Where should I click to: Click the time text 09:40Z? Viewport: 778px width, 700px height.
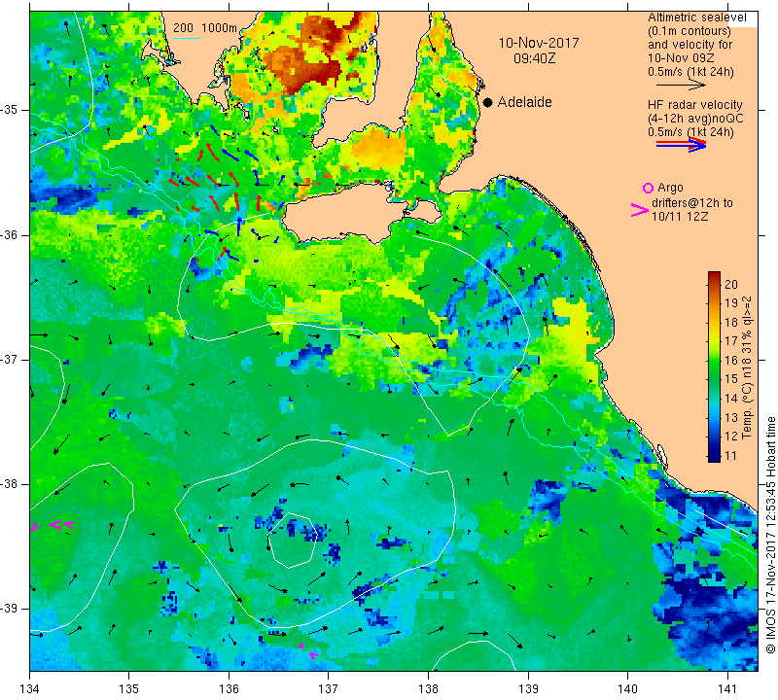point(534,58)
